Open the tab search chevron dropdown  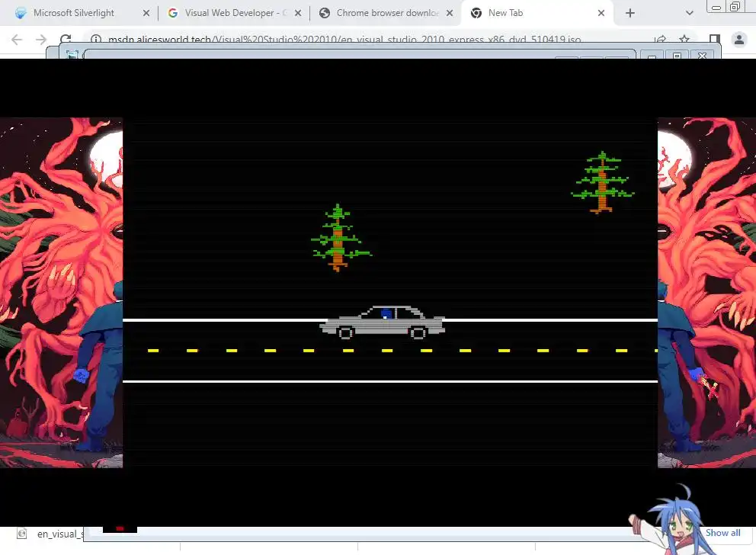(690, 13)
